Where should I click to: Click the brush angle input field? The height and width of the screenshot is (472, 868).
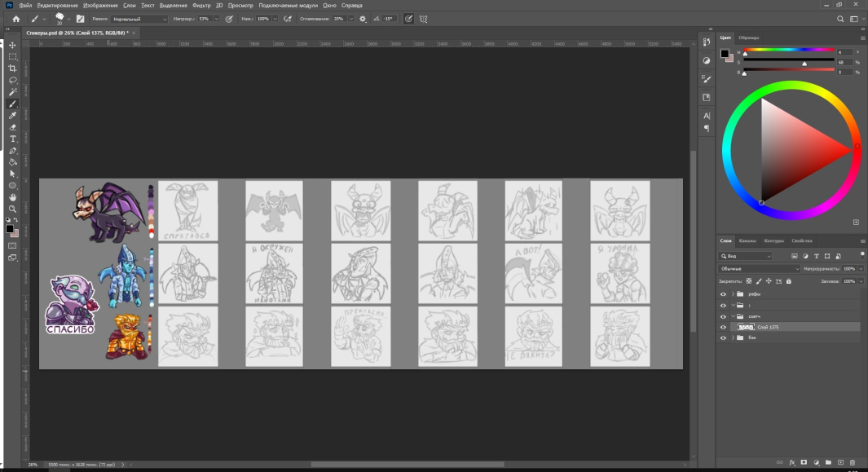[x=389, y=19]
